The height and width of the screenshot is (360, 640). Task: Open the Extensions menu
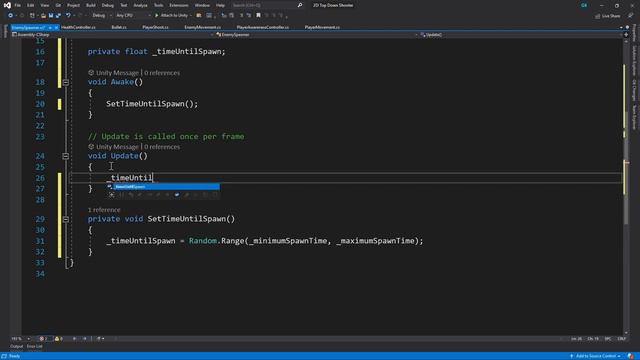(179, 5)
